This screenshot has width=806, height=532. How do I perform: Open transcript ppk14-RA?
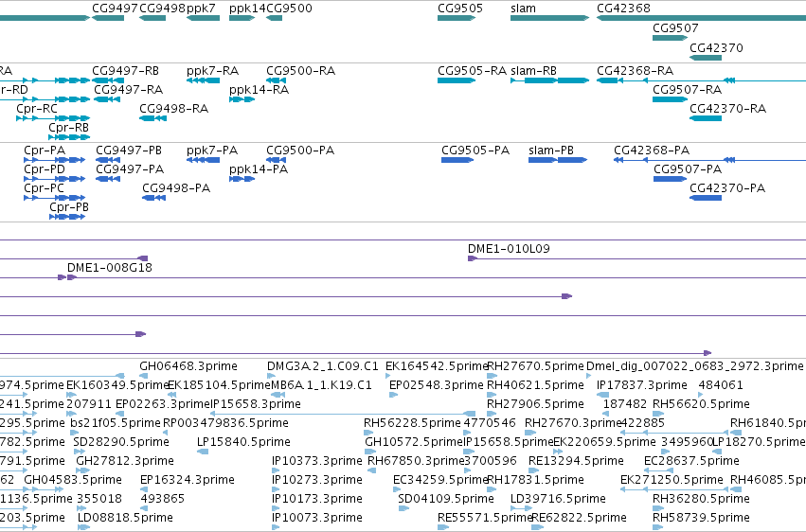tap(260, 90)
